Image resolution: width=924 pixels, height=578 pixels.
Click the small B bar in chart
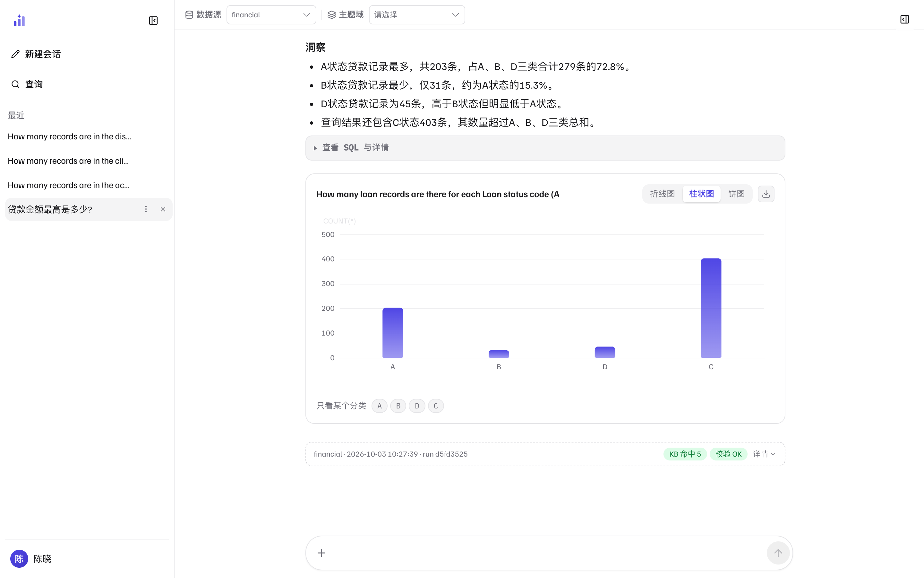(499, 354)
